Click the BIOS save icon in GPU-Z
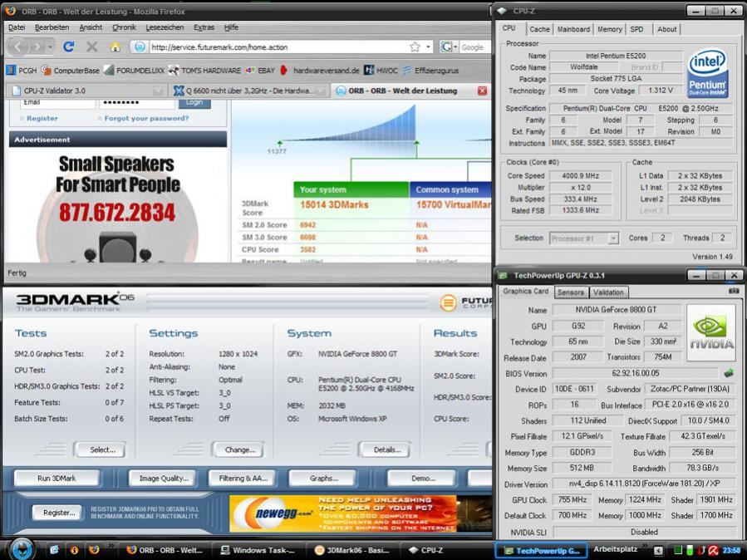Image resolution: width=747 pixels, height=560 pixels. point(728,373)
